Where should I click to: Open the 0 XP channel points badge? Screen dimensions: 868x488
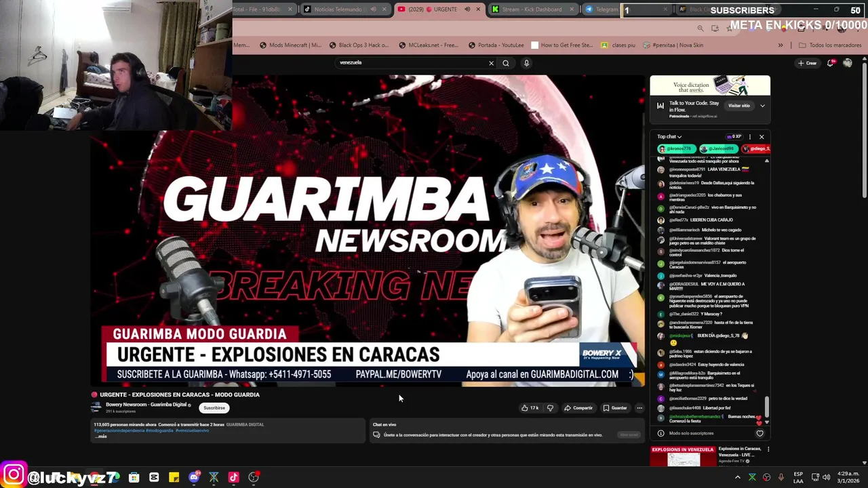pyautogui.click(x=734, y=137)
